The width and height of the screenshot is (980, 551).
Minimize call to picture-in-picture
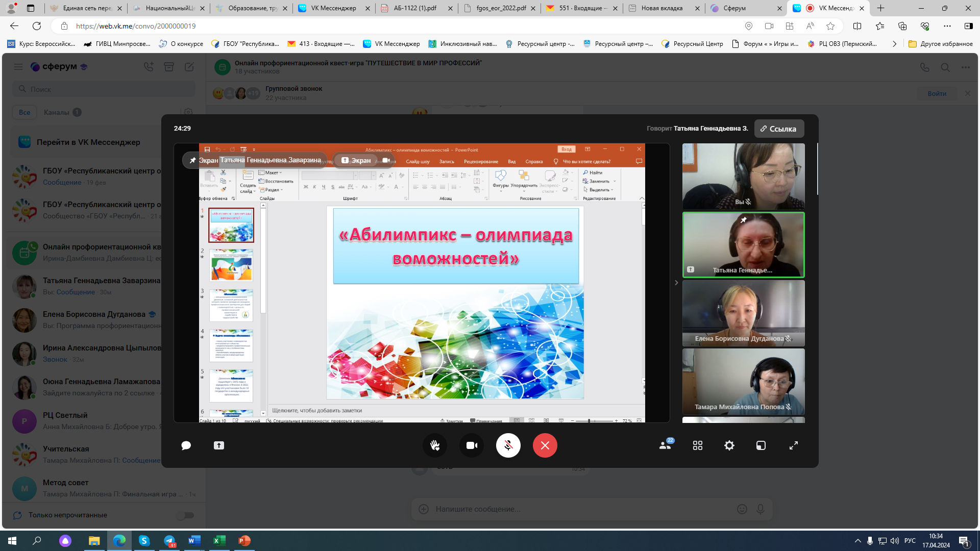click(x=761, y=445)
